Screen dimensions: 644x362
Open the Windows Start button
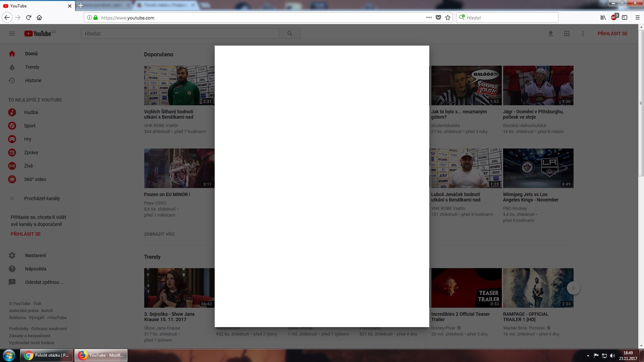[x=9, y=355]
